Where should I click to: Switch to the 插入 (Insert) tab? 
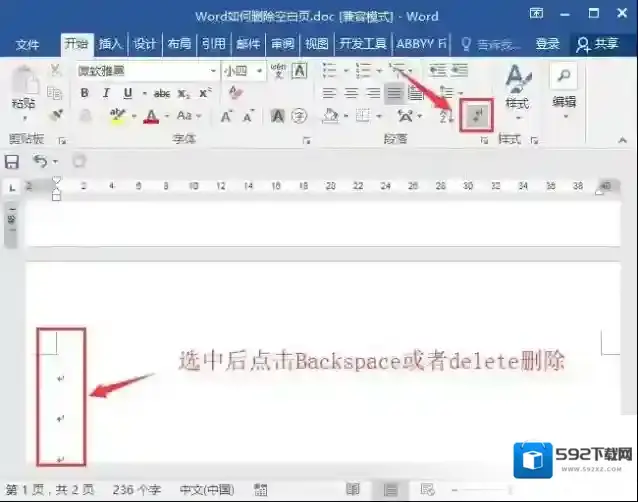(x=110, y=44)
